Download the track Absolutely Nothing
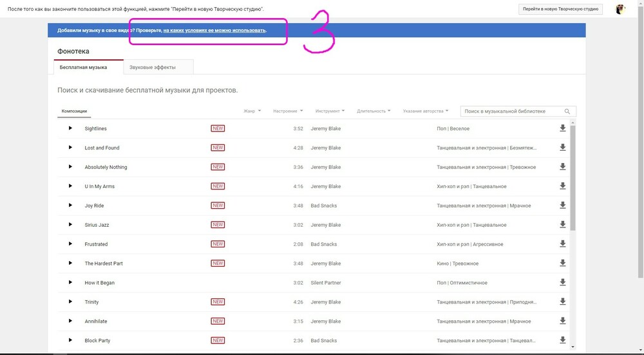 click(x=563, y=167)
